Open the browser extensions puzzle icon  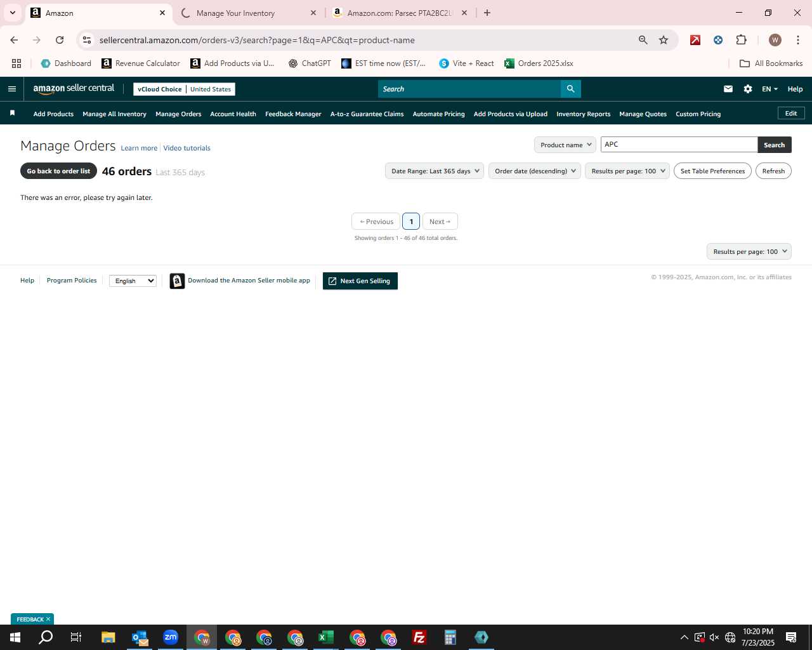pyautogui.click(x=741, y=40)
